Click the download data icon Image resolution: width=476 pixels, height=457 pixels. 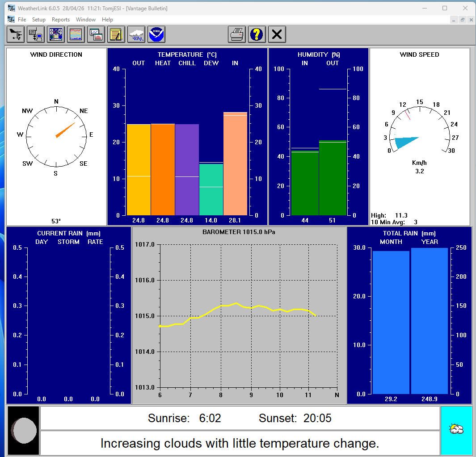point(35,34)
